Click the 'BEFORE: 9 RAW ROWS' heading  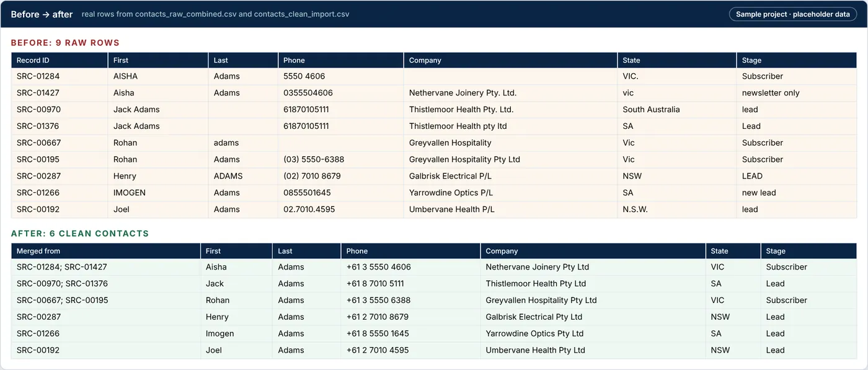65,43
